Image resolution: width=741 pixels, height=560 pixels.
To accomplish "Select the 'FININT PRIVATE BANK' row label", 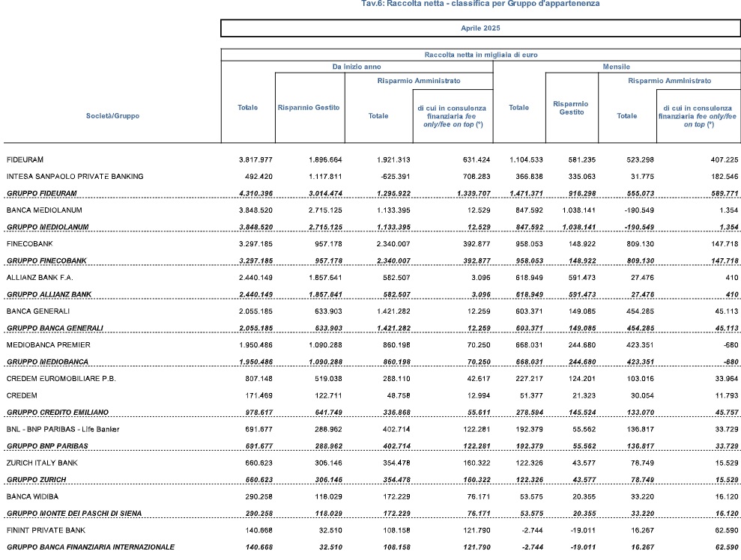I will [46, 530].
